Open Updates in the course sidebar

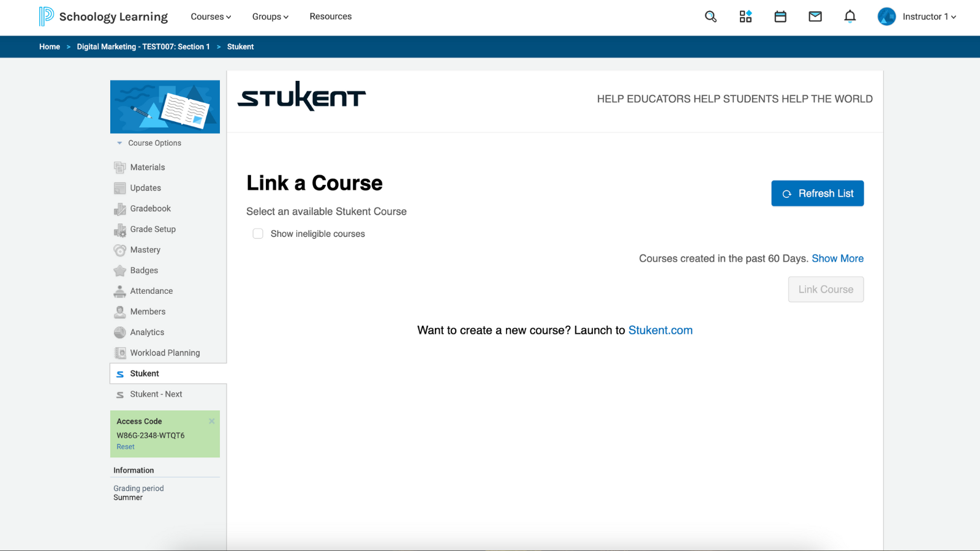click(x=146, y=188)
